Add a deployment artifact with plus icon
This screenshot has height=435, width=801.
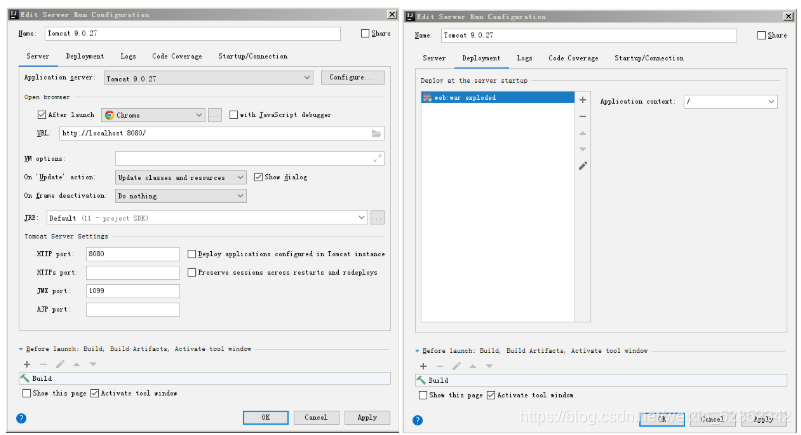click(582, 100)
